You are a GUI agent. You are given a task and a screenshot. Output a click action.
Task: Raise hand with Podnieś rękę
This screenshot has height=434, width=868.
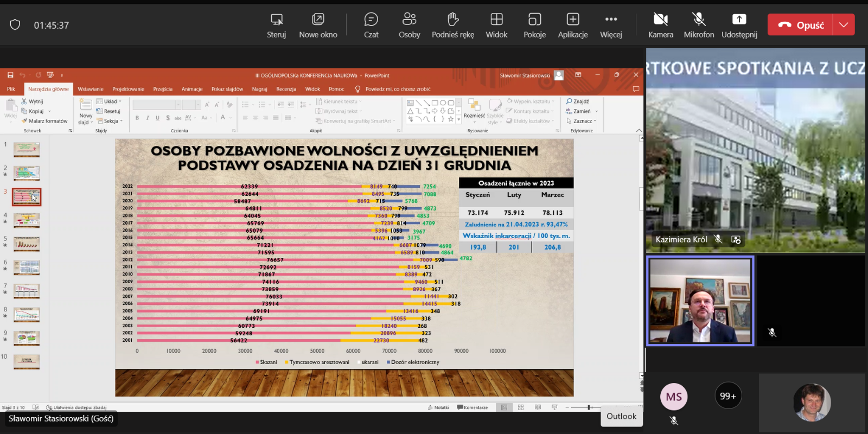pyautogui.click(x=452, y=25)
